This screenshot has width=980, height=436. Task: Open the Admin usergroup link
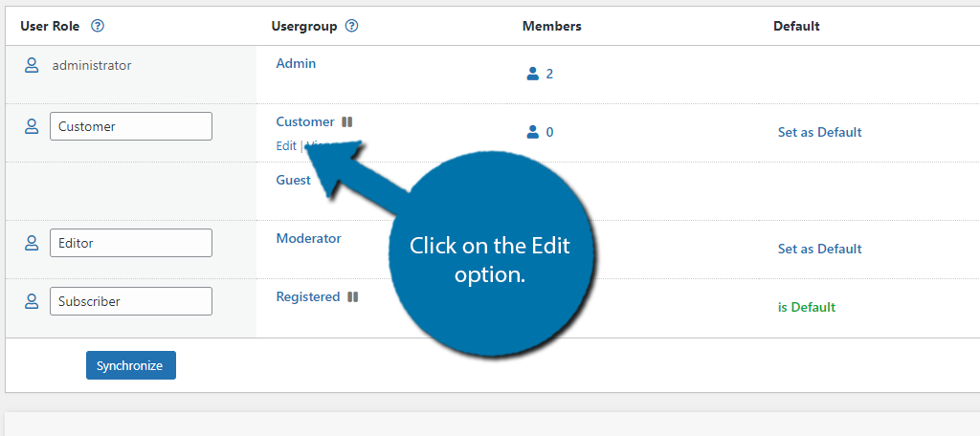click(296, 63)
